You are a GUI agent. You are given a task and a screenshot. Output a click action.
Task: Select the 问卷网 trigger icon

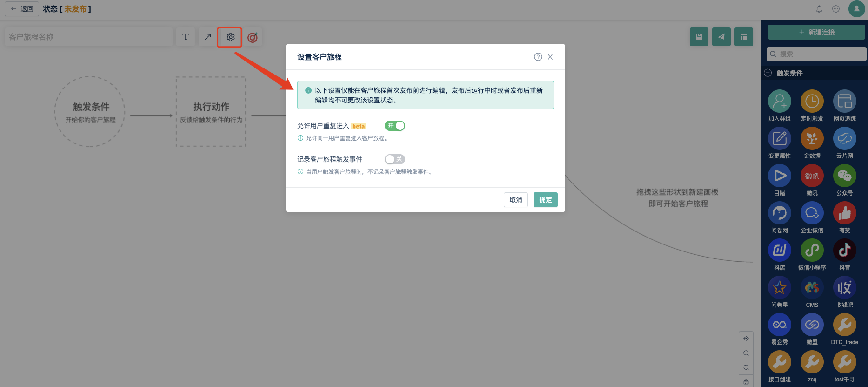[x=780, y=213]
